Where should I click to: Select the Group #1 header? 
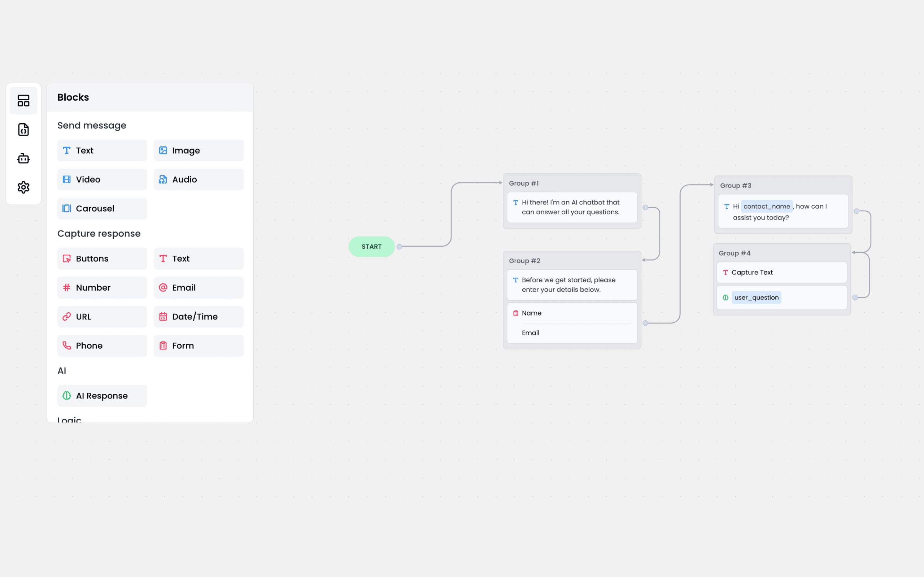click(524, 184)
